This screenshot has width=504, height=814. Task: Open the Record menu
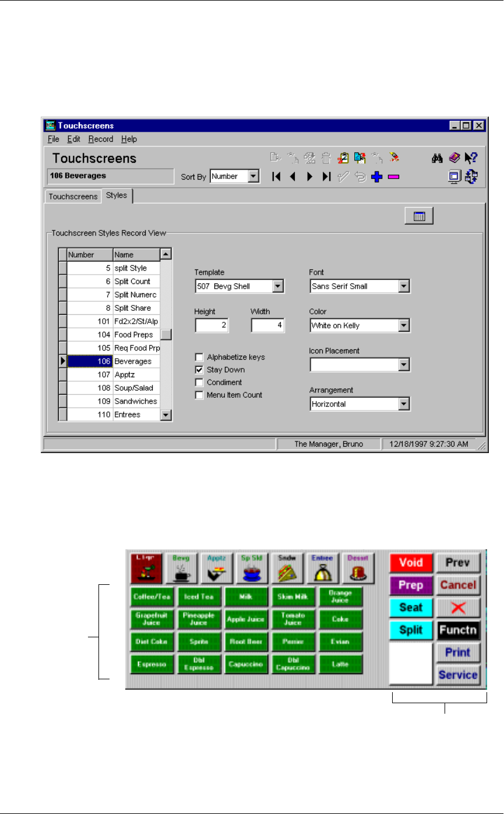coord(101,139)
